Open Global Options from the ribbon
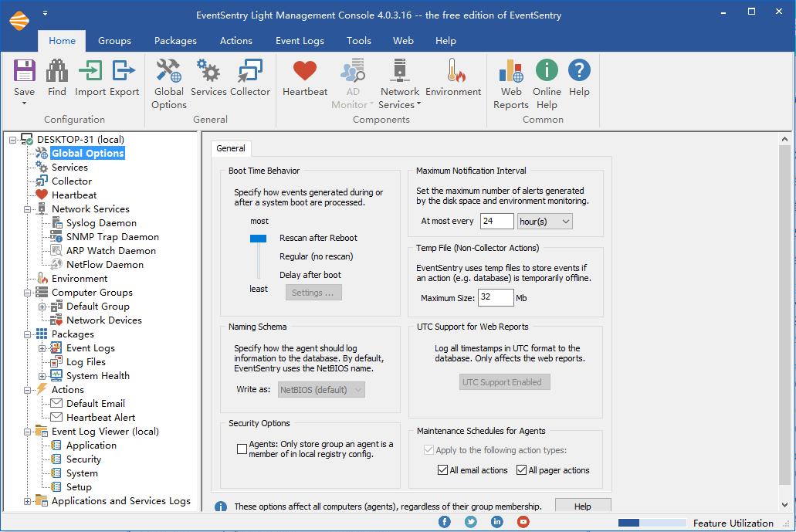The height and width of the screenshot is (532, 796). tap(169, 70)
